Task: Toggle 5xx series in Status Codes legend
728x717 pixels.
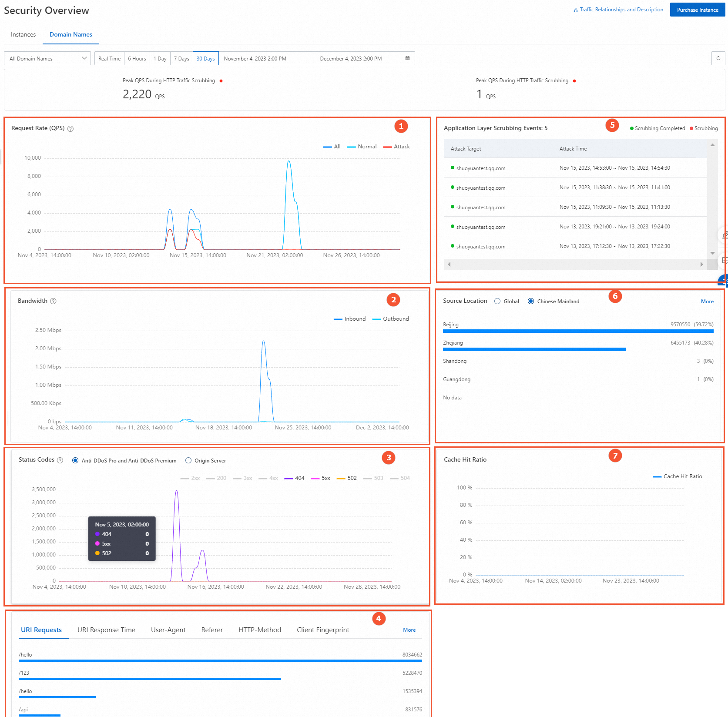Action: pyautogui.click(x=320, y=478)
